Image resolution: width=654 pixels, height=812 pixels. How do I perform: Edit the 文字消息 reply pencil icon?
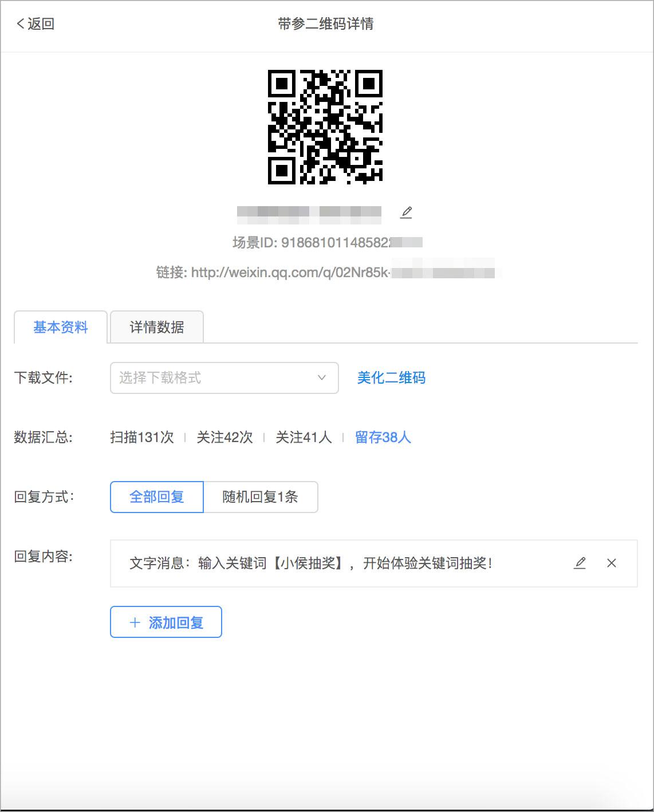point(580,563)
